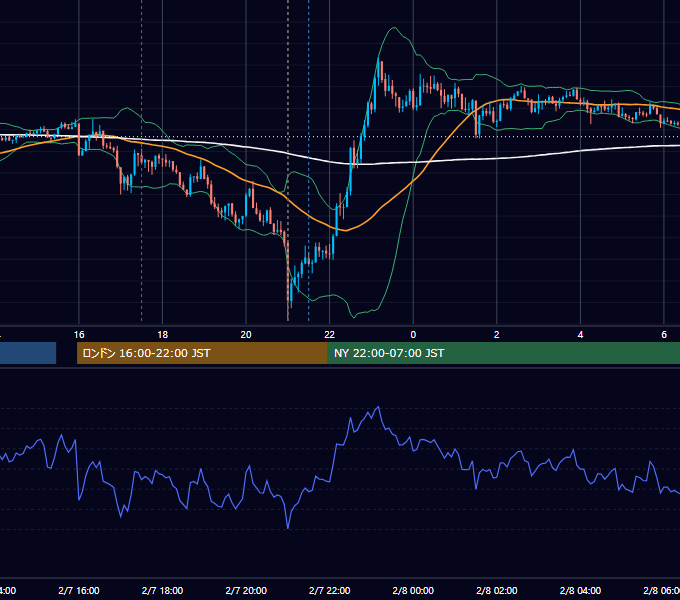
Task: Click the highest candlestick after 23:00
Action: (x=378, y=69)
